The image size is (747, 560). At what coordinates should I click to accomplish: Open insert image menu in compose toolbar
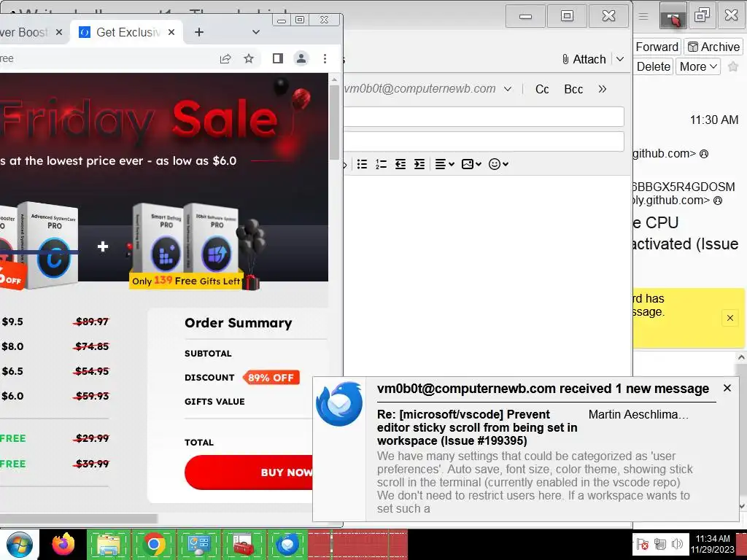472,164
